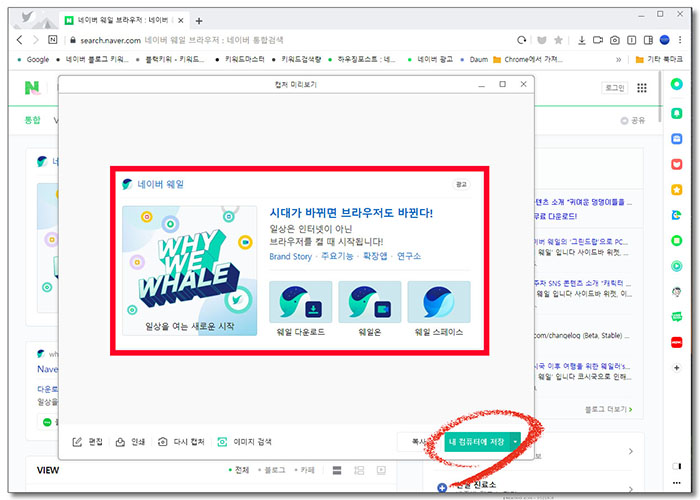Click the green Naver N logo
The image size is (700, 500).
(32, 88)
